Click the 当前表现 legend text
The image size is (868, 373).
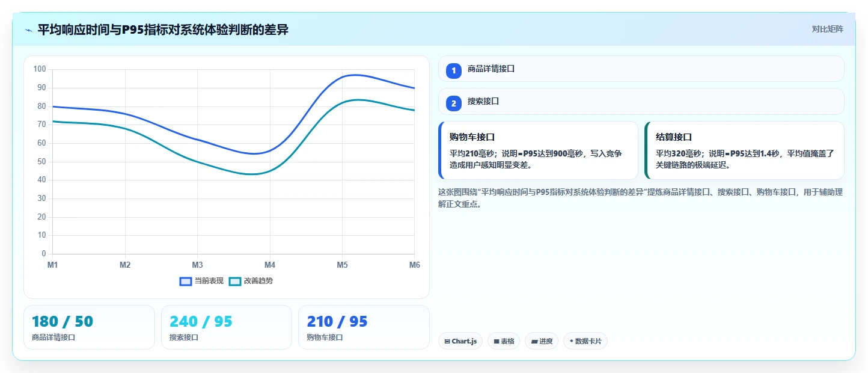point(209,281)
